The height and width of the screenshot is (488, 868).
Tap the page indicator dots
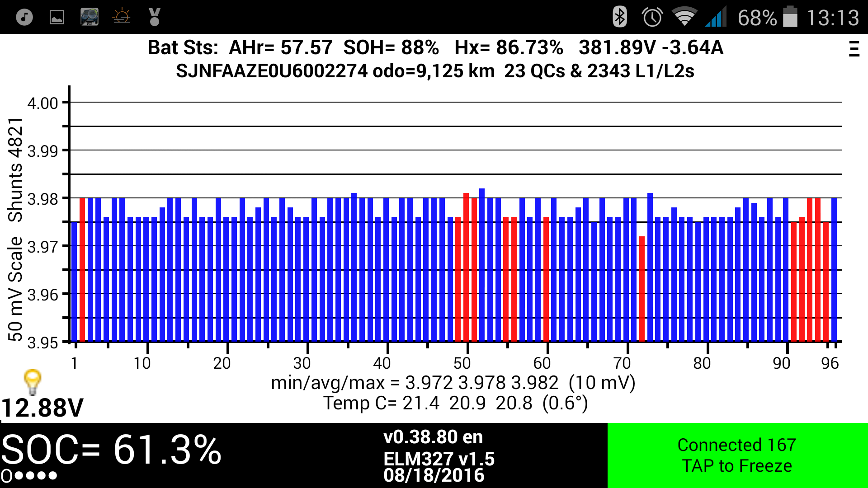coord(29,476)
